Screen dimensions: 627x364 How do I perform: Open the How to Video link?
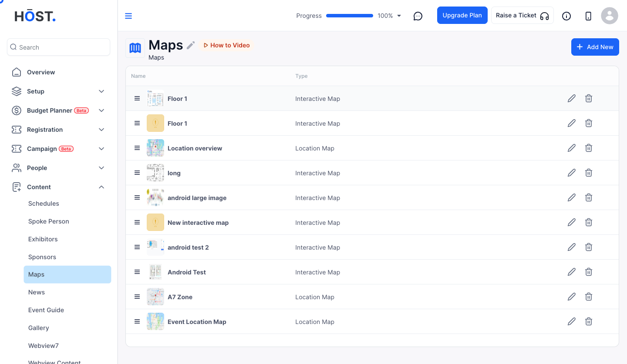226,45
